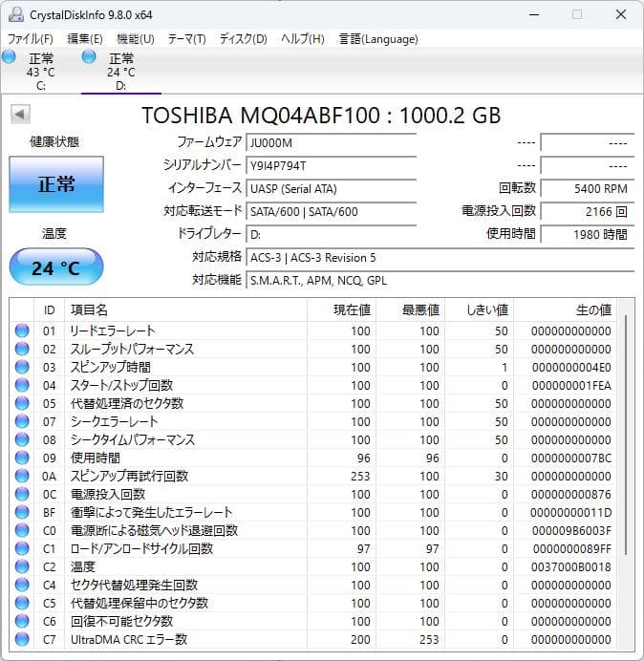Click the 24 °C temperature button
Viewport: 644px width, 661px height.
(56, 267)
